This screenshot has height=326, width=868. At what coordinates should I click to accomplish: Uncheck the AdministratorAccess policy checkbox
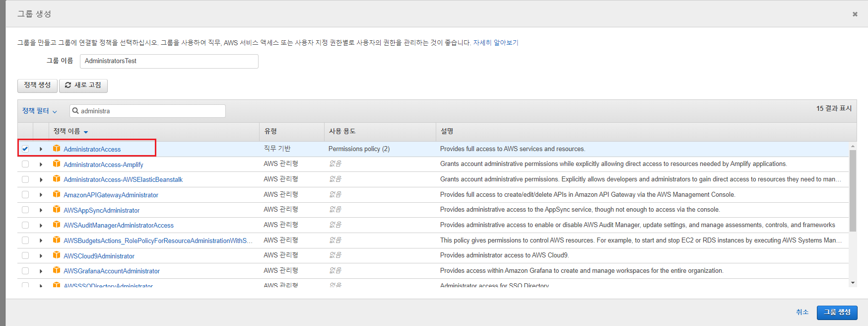pyautogui.click(x=25, y=149)
